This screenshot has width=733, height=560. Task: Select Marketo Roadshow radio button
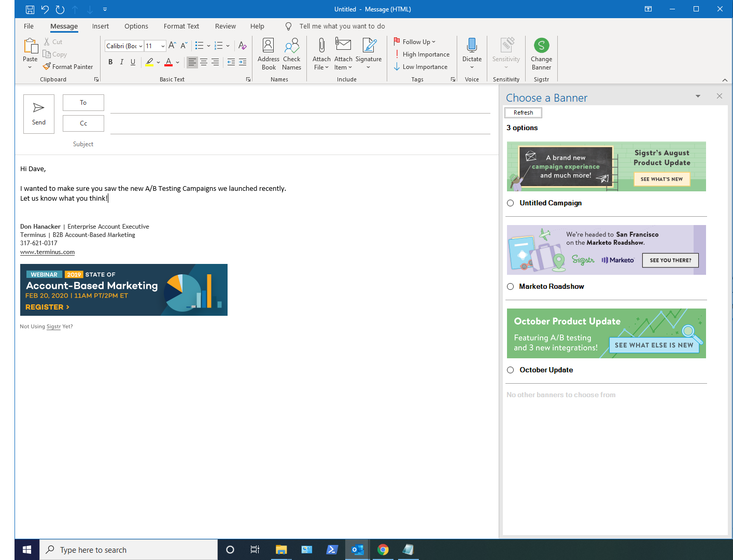(511, 287)
